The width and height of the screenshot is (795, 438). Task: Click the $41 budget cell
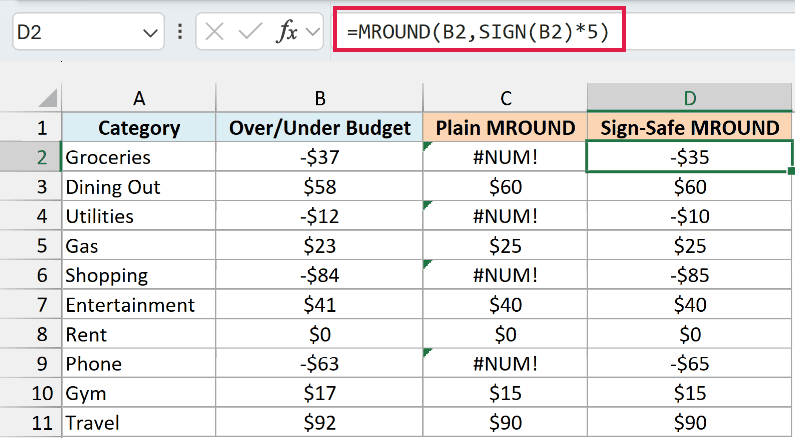tap(319, 305)
